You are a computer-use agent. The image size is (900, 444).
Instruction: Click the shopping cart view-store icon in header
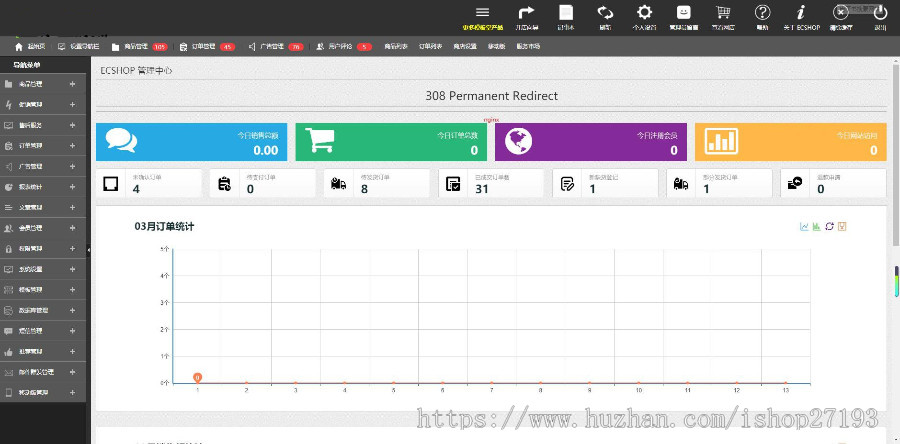723,13
